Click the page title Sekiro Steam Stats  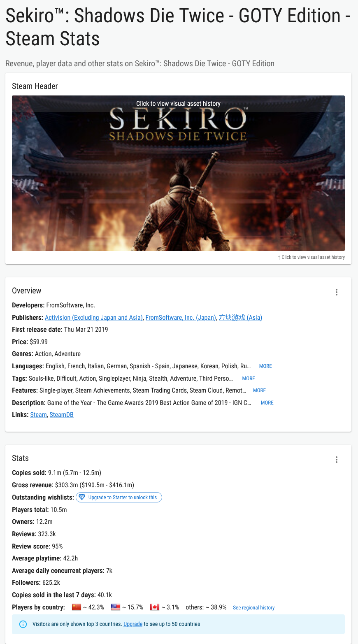tap(178, 27)
